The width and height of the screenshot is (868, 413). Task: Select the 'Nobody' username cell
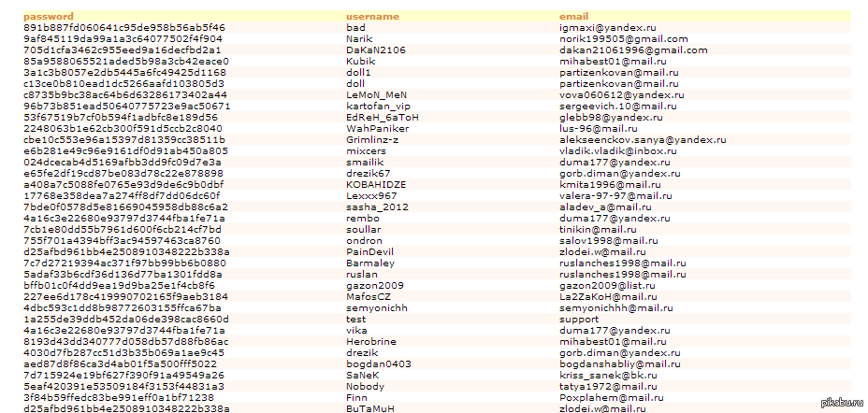(x=365, y=386)
